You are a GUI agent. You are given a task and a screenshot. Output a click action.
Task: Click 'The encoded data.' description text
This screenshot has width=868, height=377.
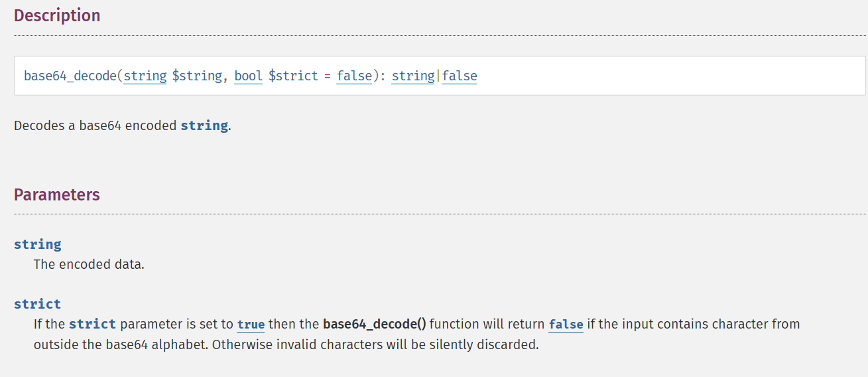(89, 264)
